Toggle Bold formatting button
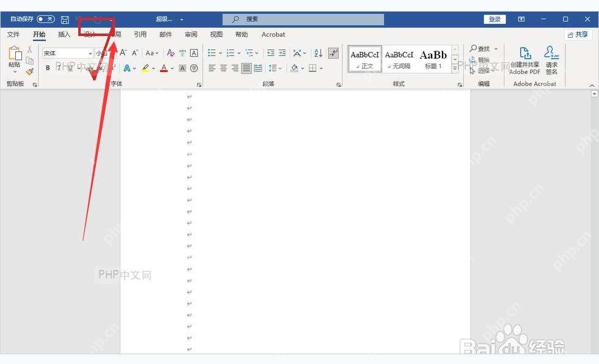The height and width of the screenshot is (364, 599). 48,68
